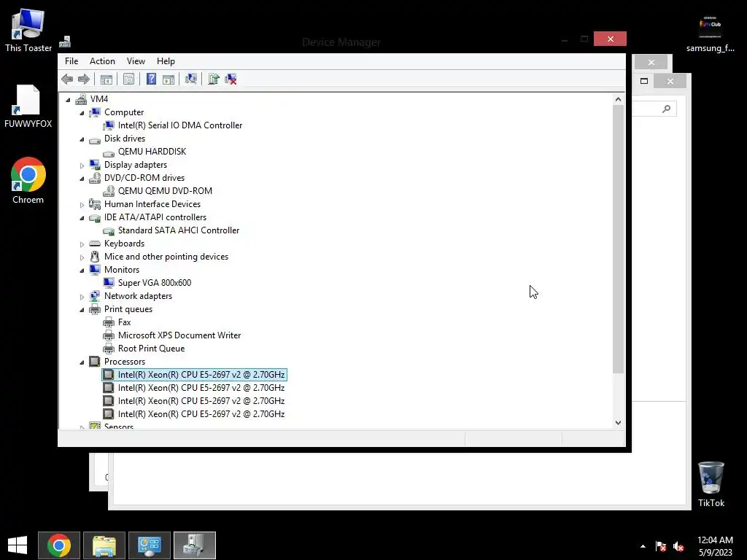Click search icon in background window

667,109
